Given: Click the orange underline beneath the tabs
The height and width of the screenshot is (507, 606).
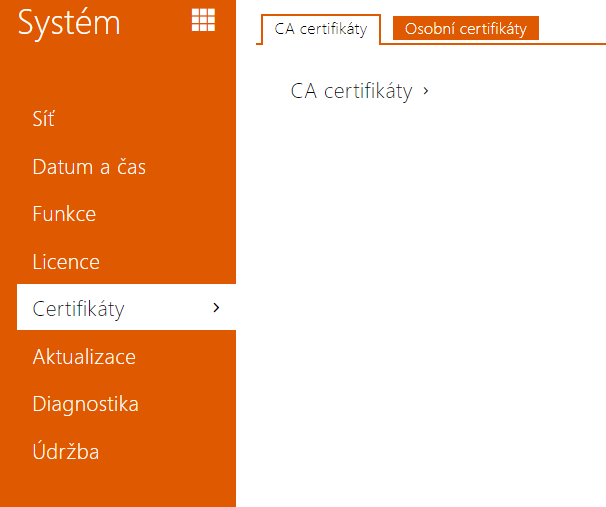Looking at the screenshot, I should [493, 44].
